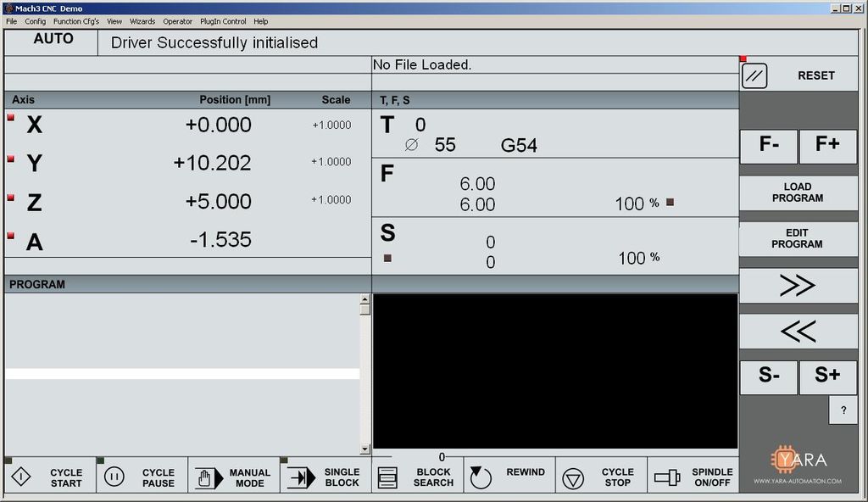Click the Cycle Pause icon
Image resolution: width=868 pixels, height=502 pixels.
click(x=114, y=477)
